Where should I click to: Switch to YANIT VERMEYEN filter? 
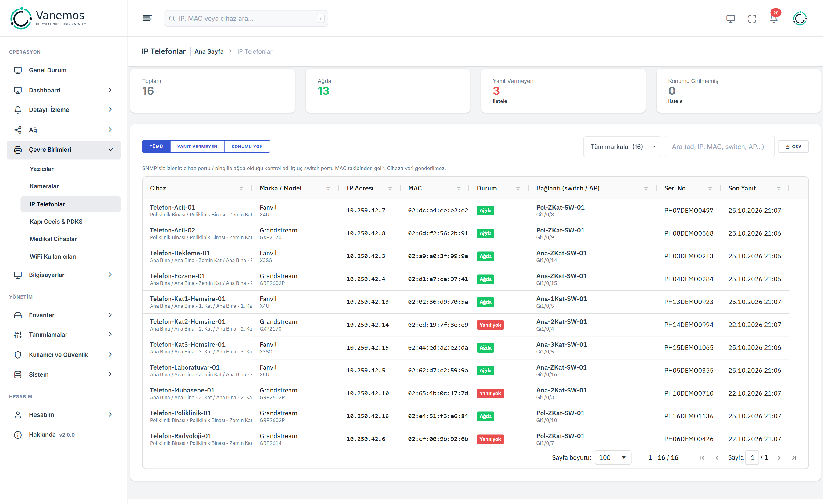pos(197,146)
